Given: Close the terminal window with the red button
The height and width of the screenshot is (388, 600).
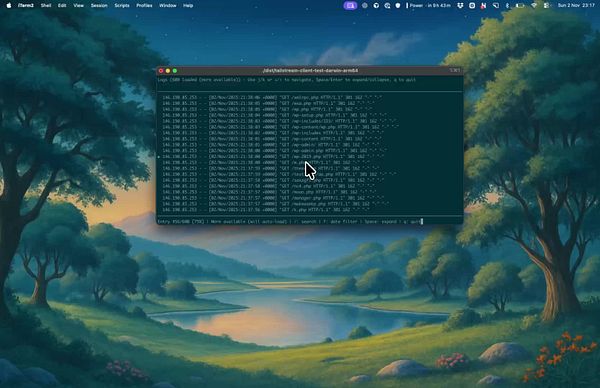Looking at the screenshot, I should click(161, 70).
